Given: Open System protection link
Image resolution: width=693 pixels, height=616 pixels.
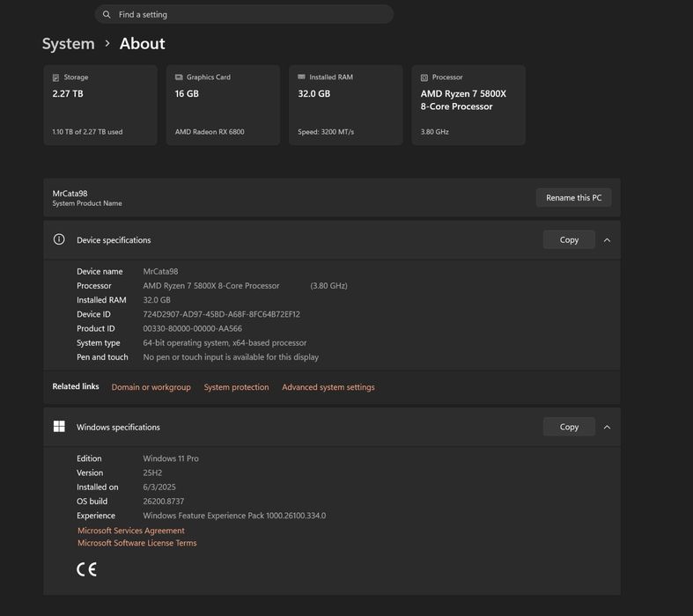Looking at the screenshot, I should pos(237,387).
